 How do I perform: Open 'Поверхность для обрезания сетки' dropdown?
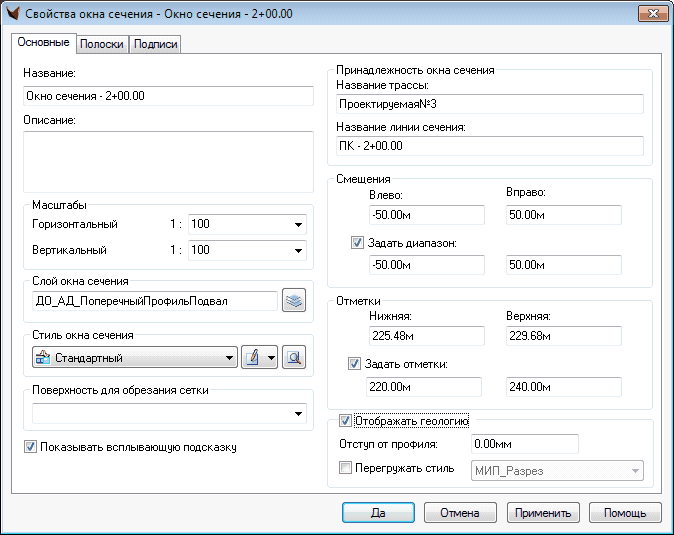tap(298, 413)
